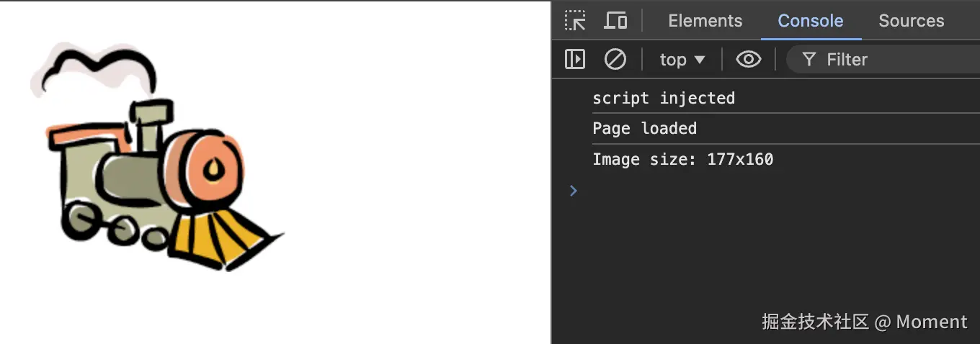Click the Filter text input field

click(x=894, y=60)
